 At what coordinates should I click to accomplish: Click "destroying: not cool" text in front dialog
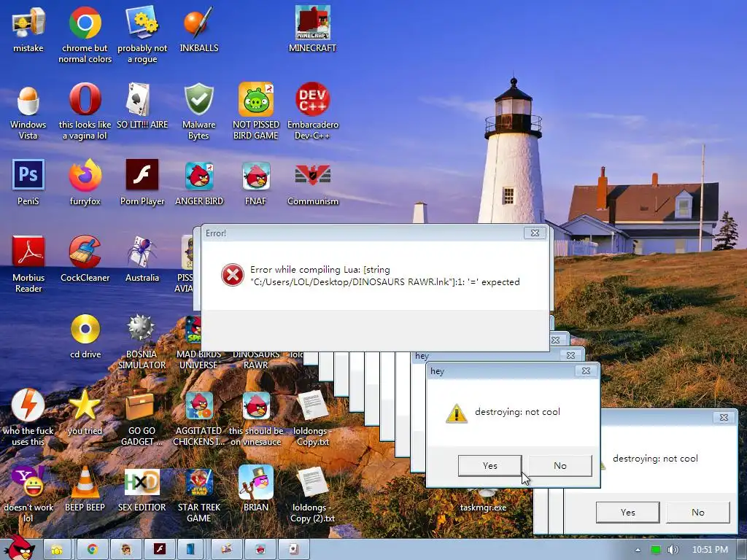coord(517,411)
